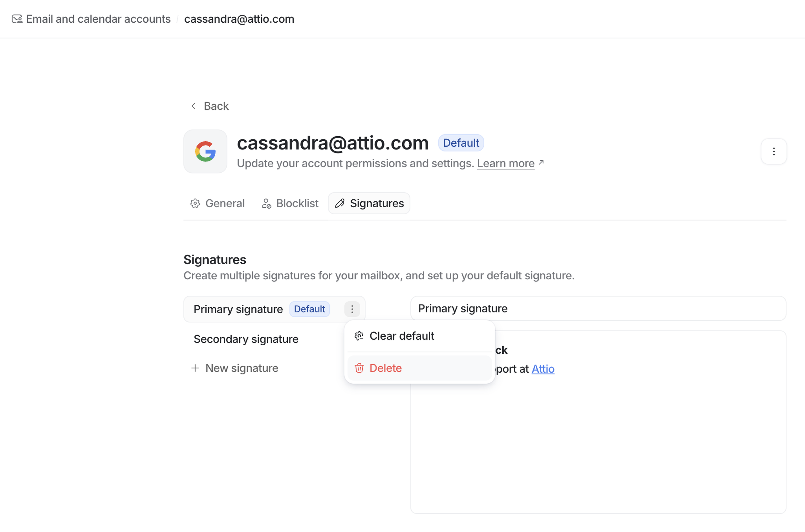This screenshot has height=532, width=805.
Task: Click the Google account logo icon
Action: [x=205, y=151]
